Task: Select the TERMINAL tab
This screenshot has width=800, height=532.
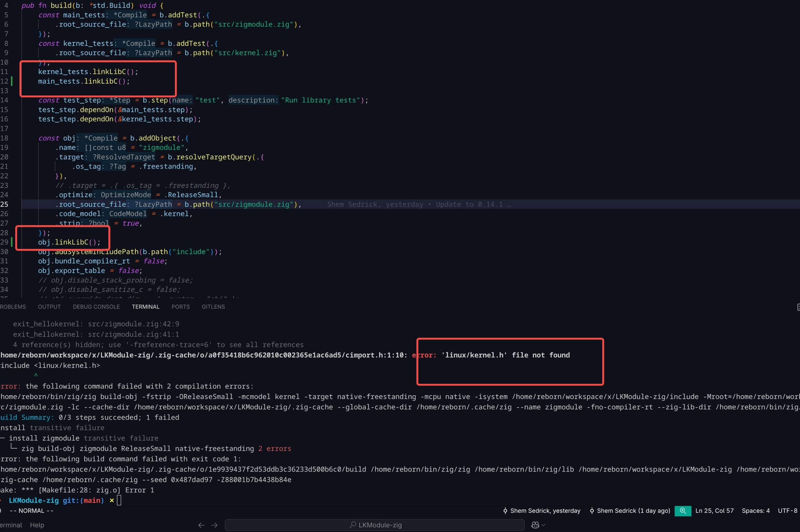Action: tap(145, 306)
